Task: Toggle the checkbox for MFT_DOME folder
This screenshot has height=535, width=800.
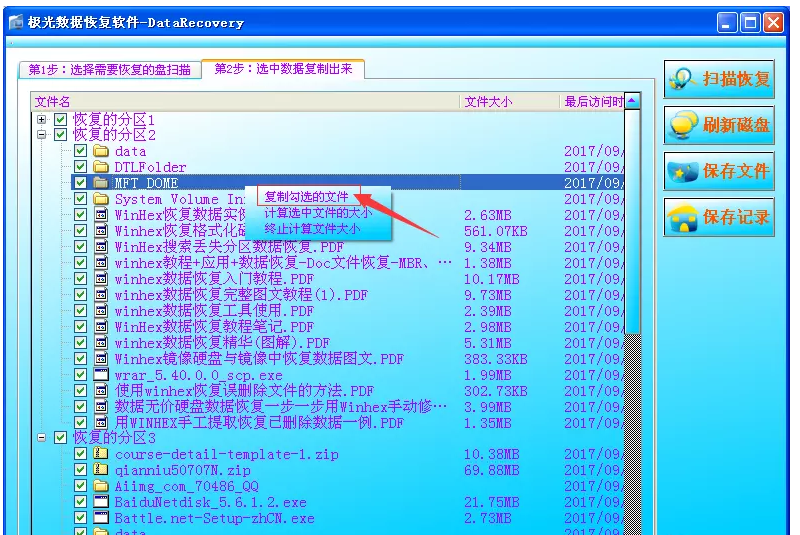Action: pyautogui.click(x=80, y=183)
